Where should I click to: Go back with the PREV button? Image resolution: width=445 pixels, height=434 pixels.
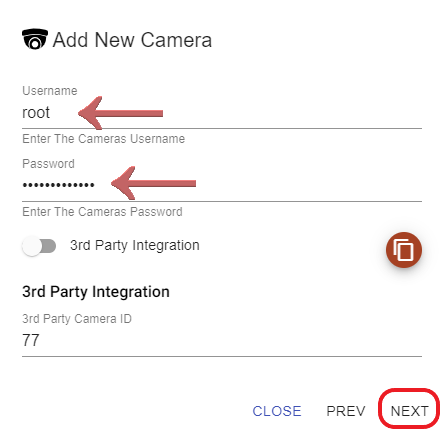pyautogui.click(x=346, y=411)
